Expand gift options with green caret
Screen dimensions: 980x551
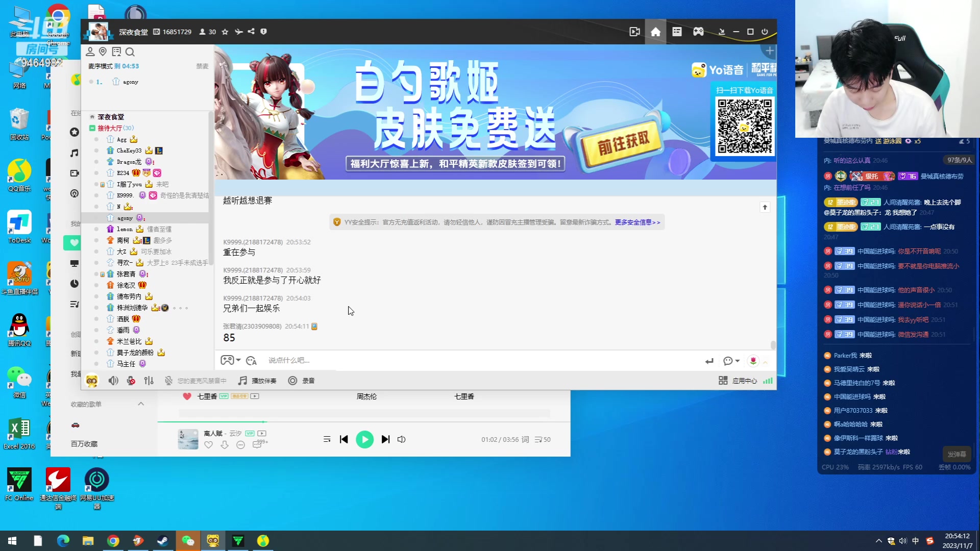click(x=765, y=362)
